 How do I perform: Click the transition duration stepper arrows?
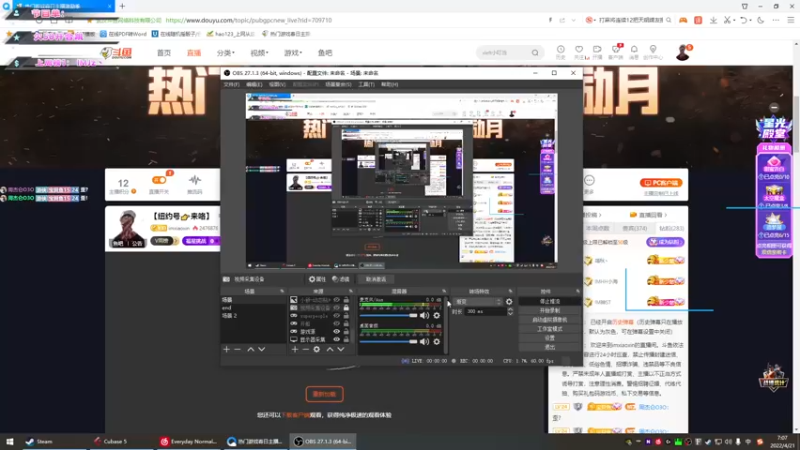tap(510, 311)
